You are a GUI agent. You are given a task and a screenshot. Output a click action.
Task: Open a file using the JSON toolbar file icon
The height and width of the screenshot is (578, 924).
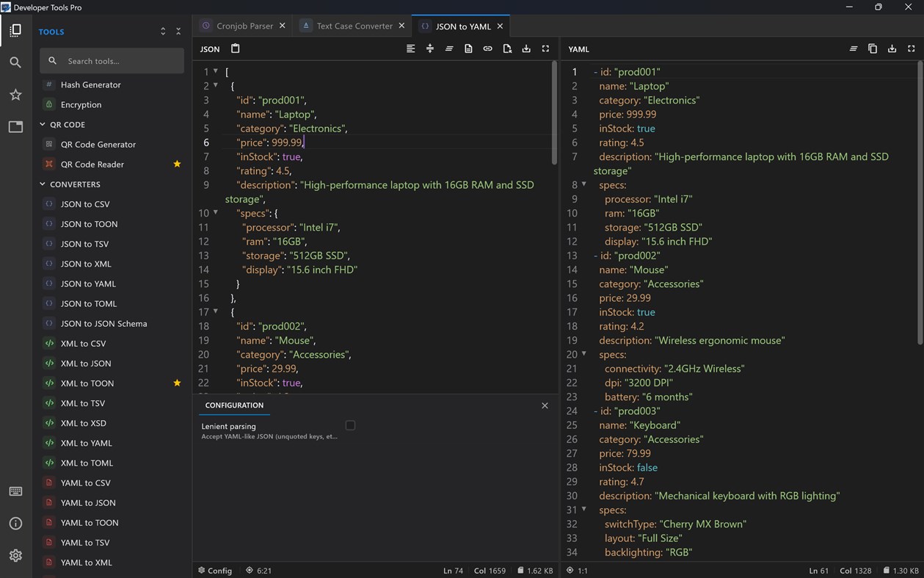(x=507, y=48)
